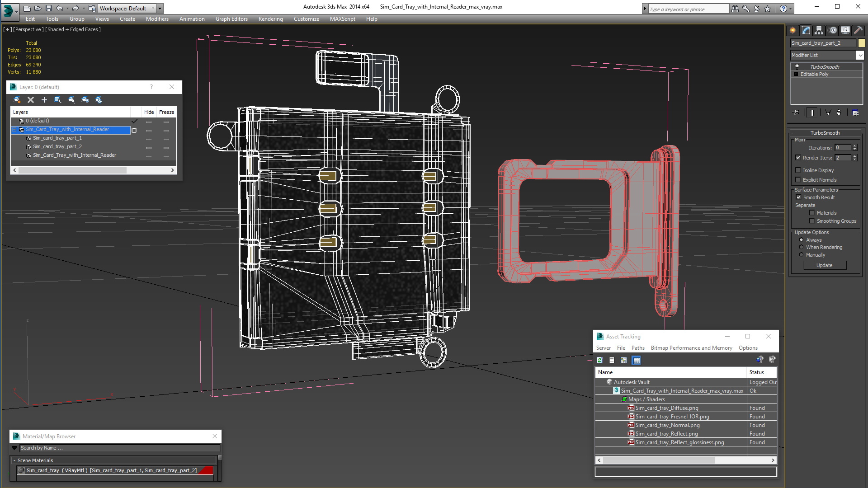Open the Utilities hammer tab
This screenshot has height=488, width=868.
859,30
